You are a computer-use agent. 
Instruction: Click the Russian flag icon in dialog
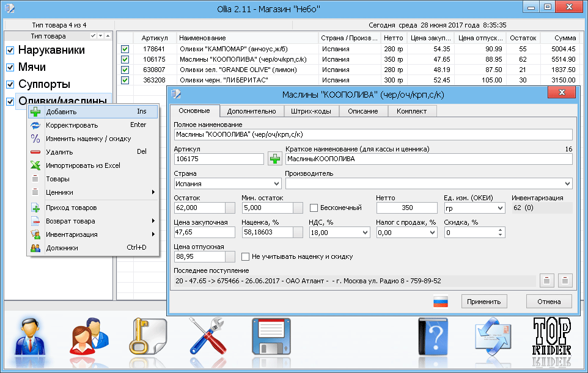pyautogui.click(x=441, y=302)
